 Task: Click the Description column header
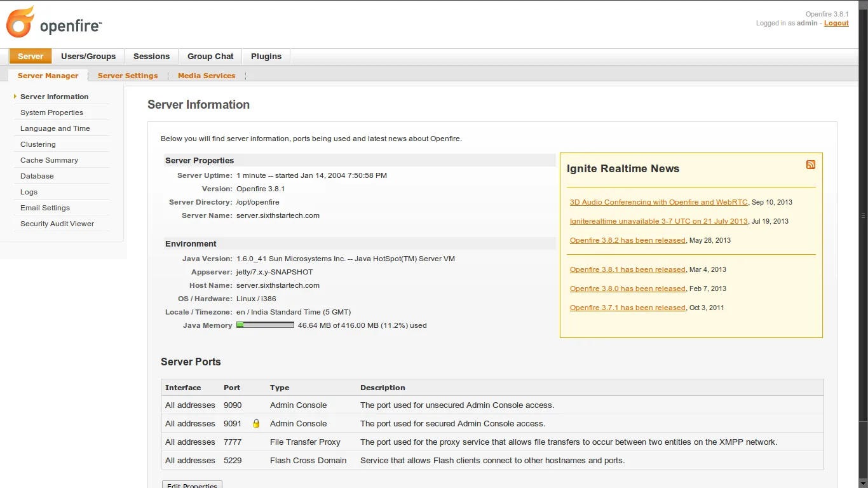pyautogui.click(x=383, y=388)
